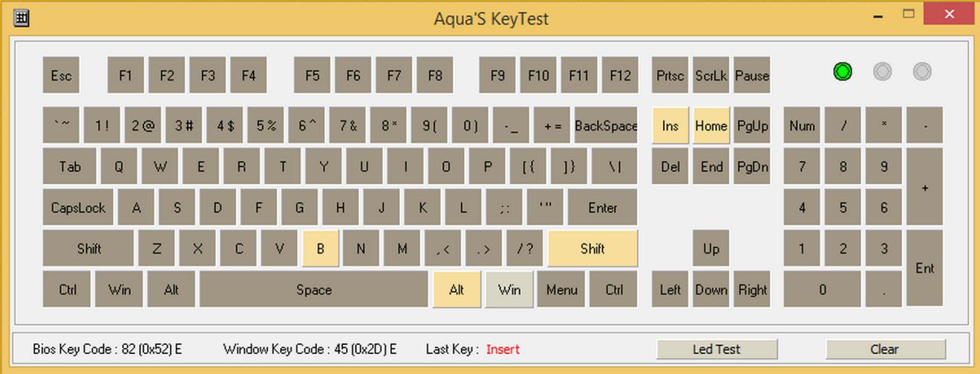
Task: Select the Del key tile
Action: [x=671, y=166]
